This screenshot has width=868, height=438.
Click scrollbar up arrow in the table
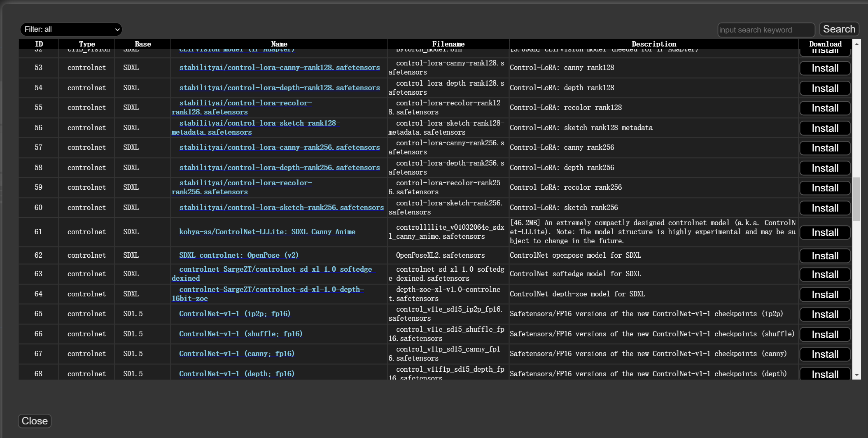pos(857,44)
